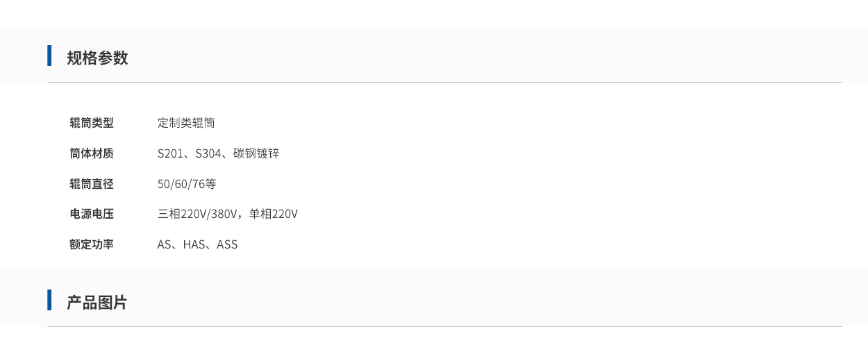Screen dimensions: 868x361
Task: Click the 规格参数 section heading
Action: (97, 58)
